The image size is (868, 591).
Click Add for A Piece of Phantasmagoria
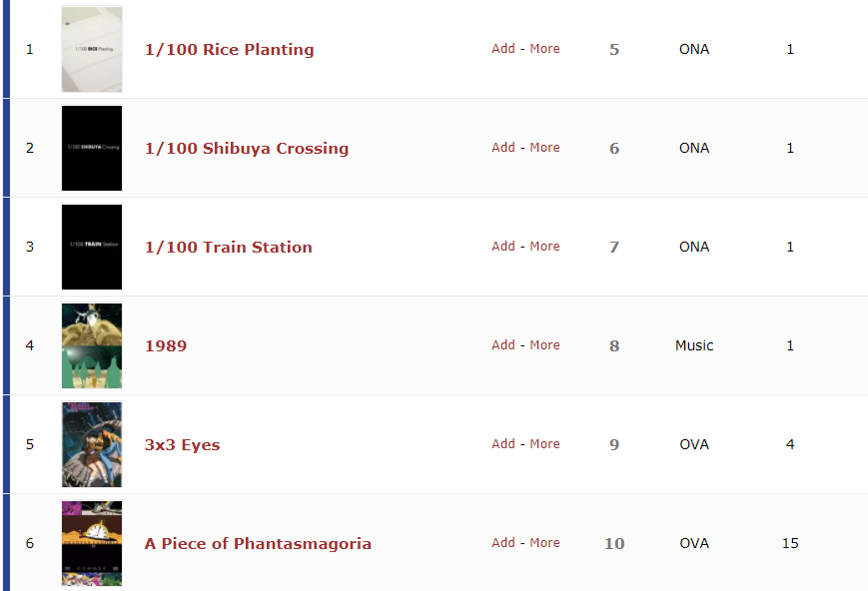(502, 543)
